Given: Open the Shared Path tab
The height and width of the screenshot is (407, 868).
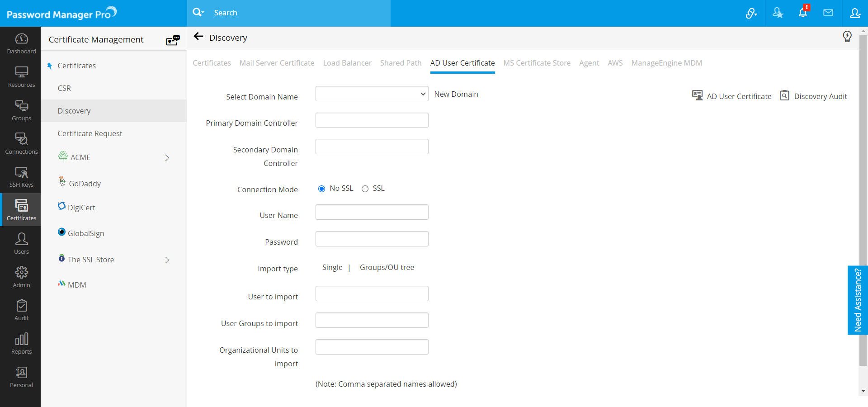Looking at the screenshot, I should tap(401, 63).
